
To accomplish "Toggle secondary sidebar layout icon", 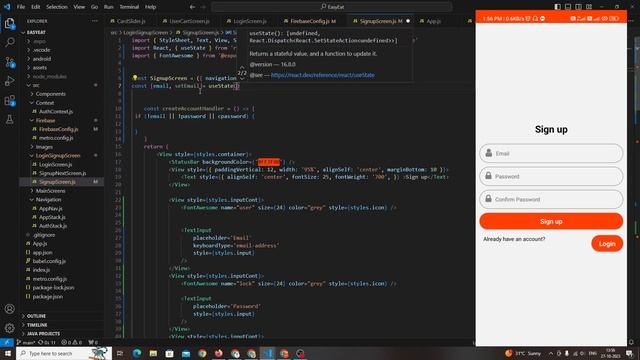I will (578, 7).
